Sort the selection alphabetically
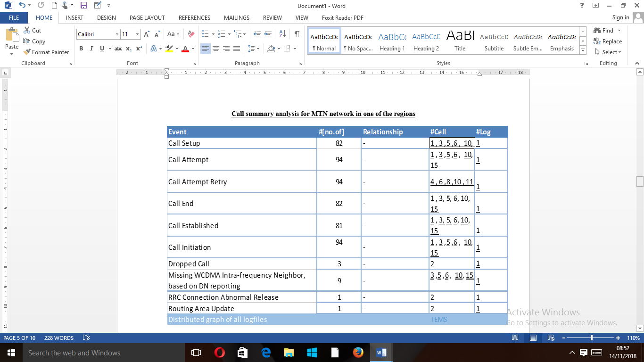Image resolution: width=644 pixels, height=362 pixels. click(283, 34)
